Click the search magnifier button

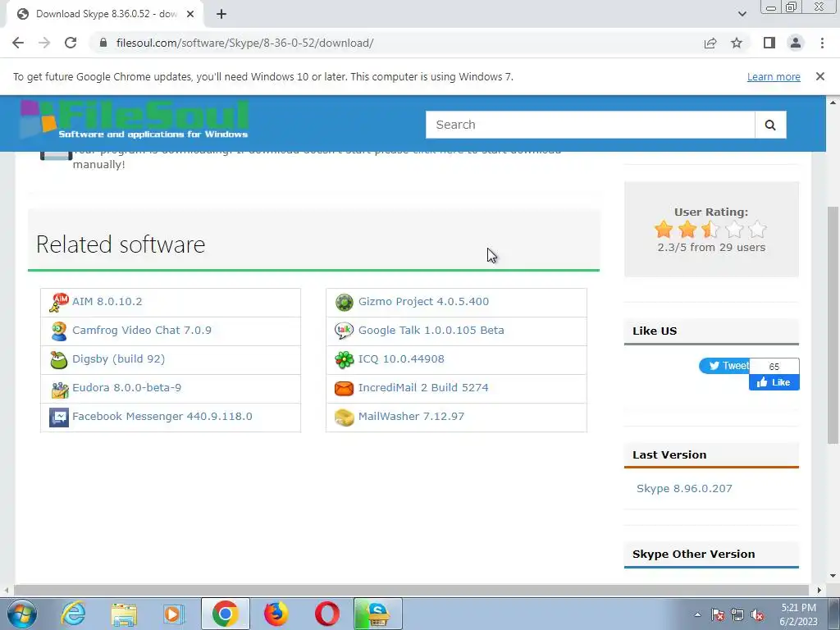click(770, 125)
